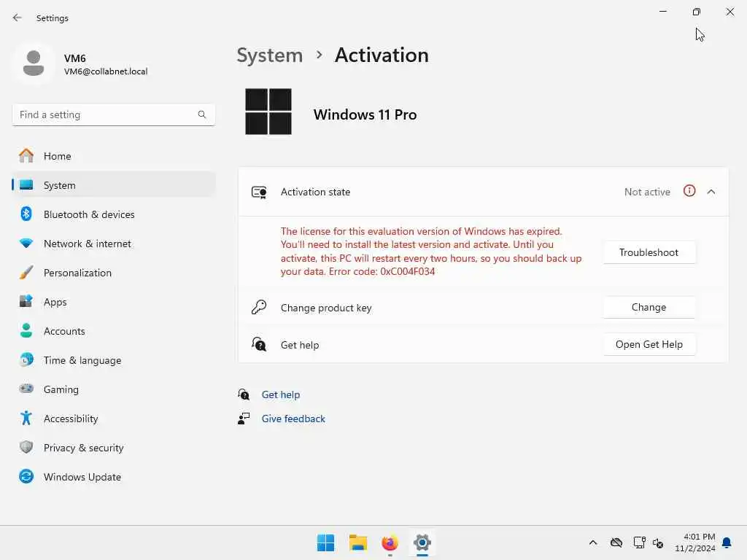Screen dimensions: 747x560
Task: Open Privacy & security settings
Action: coord(113,447)
